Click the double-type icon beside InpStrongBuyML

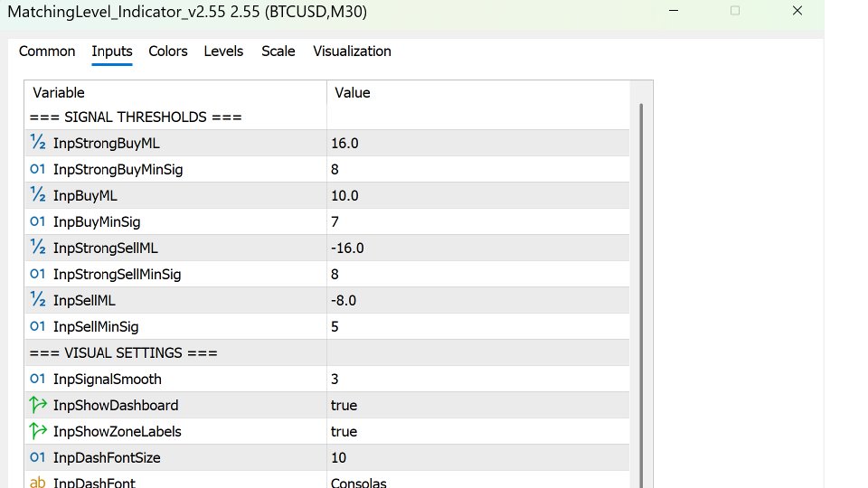[x=38, y=142]
